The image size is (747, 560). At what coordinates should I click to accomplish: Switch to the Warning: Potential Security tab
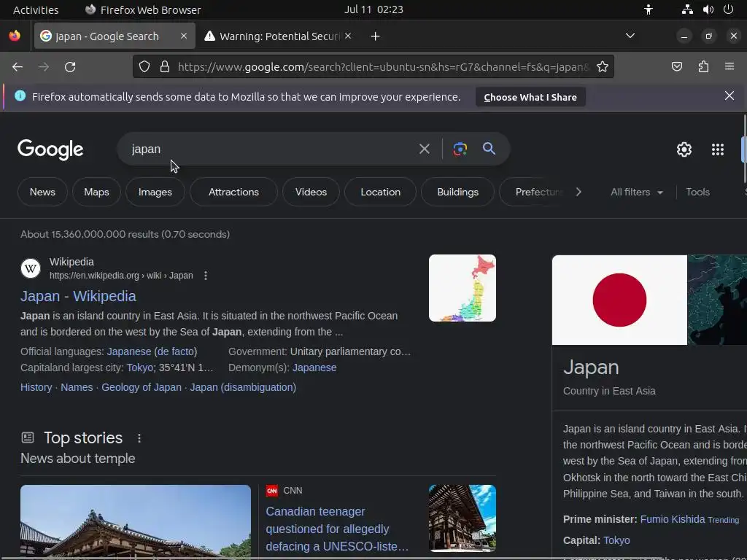279,36
